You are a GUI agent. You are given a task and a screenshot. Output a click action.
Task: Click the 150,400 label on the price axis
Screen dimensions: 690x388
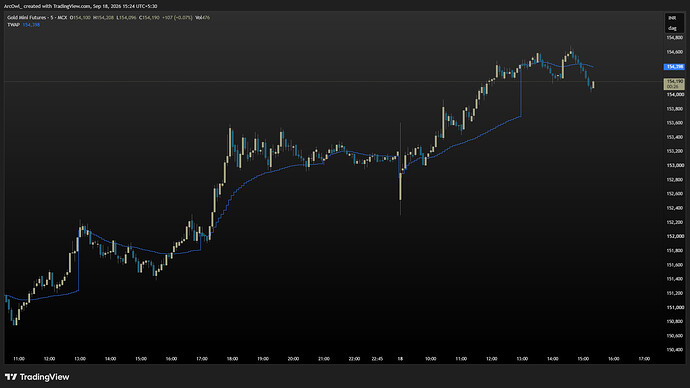point(675,350)
